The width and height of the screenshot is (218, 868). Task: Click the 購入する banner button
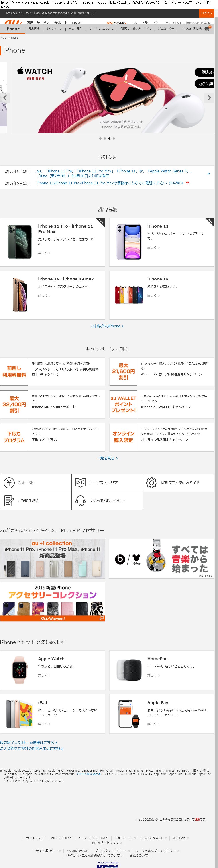tap(204, 72)
